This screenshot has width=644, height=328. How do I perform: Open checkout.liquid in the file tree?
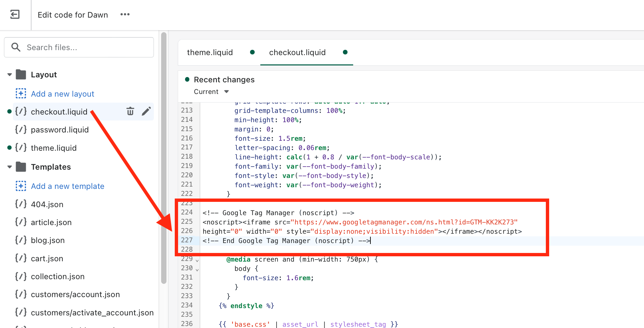tap(59, 112)
